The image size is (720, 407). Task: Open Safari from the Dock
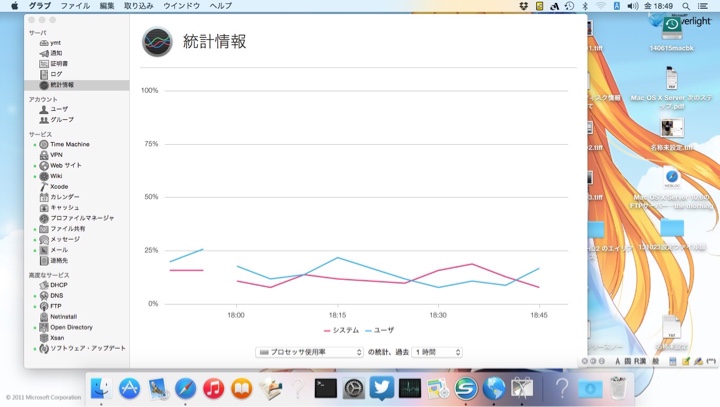pos(186,389)
